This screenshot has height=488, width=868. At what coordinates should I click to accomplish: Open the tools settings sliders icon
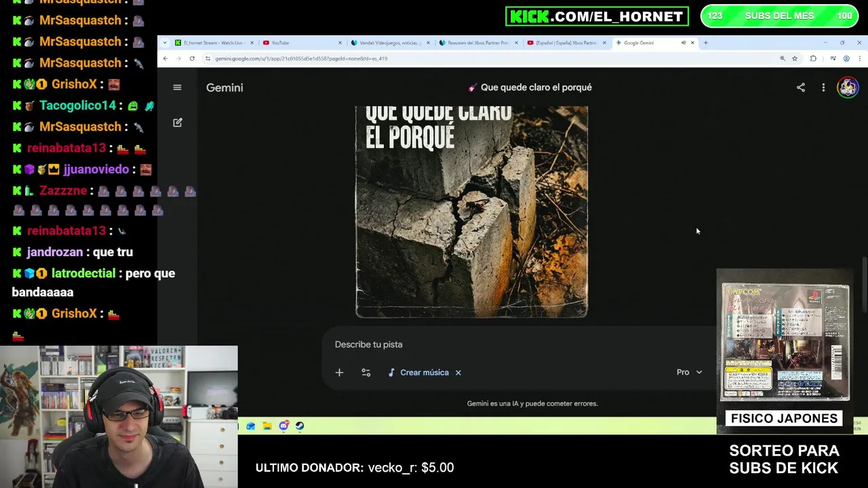point(366,372)
